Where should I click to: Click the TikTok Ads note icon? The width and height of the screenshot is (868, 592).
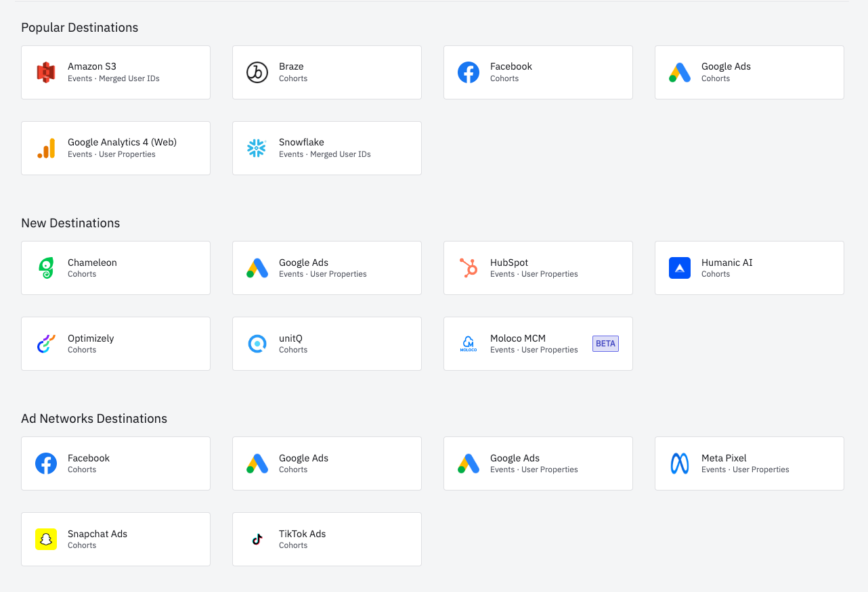[257, 539]
